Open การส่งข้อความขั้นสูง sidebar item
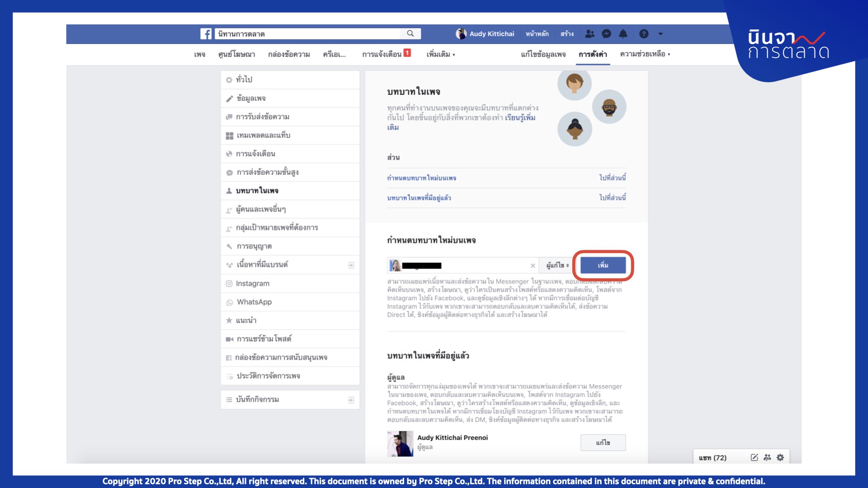Image resolution: width=868 pixels, height=488 pixels. [290, 172]
